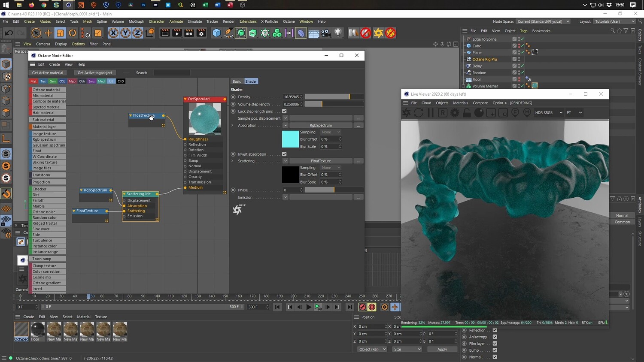644x362 pixels.
Task: Select the Rotate tool in the toolbar
Action: (x=73, y=33)
